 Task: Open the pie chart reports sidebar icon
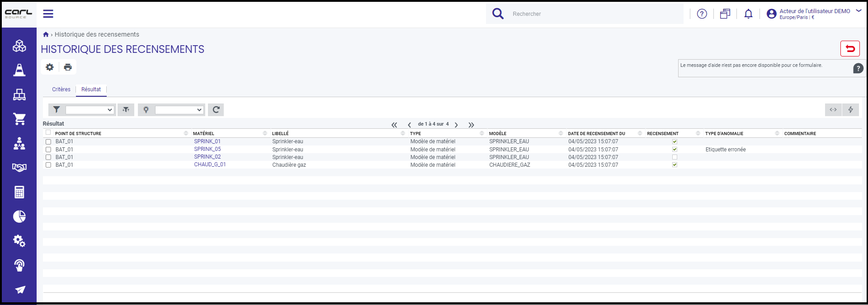point(19,216)
